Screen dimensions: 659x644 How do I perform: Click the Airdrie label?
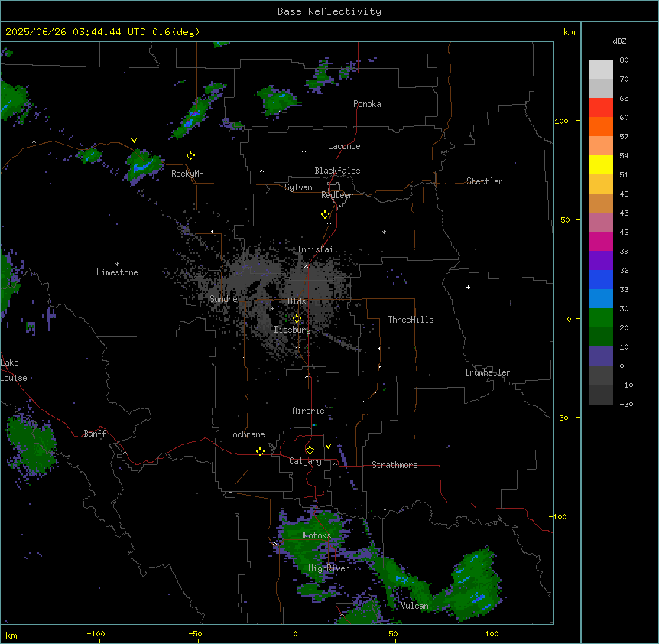(x=309, y=411)
